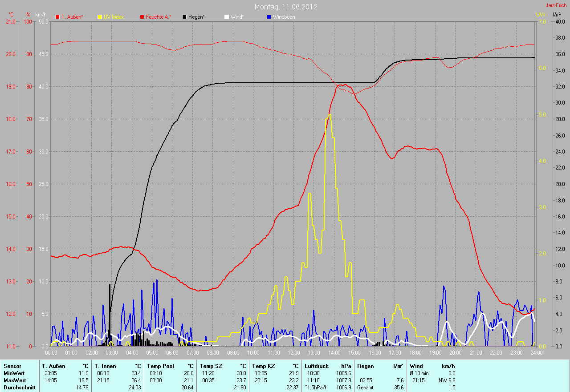570x392 pixels.
Task: Select the "Regen*" legend label
Action: tap(197, 17)
